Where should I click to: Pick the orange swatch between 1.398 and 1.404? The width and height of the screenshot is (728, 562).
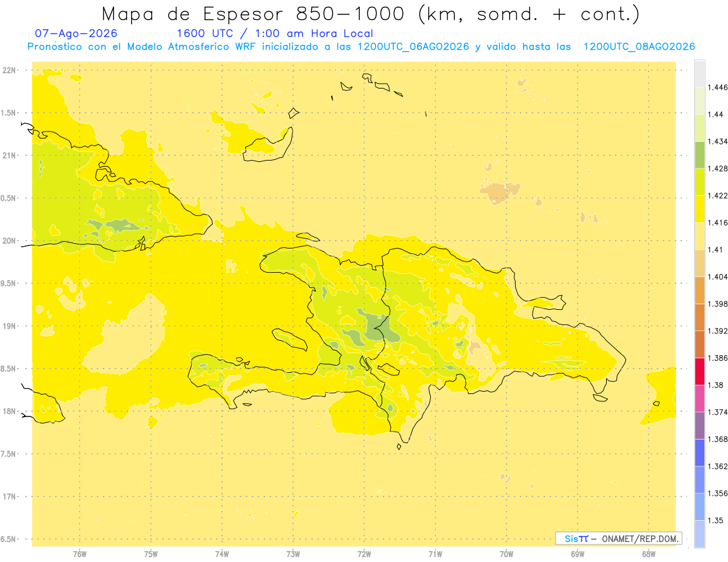tap(699, 290)
